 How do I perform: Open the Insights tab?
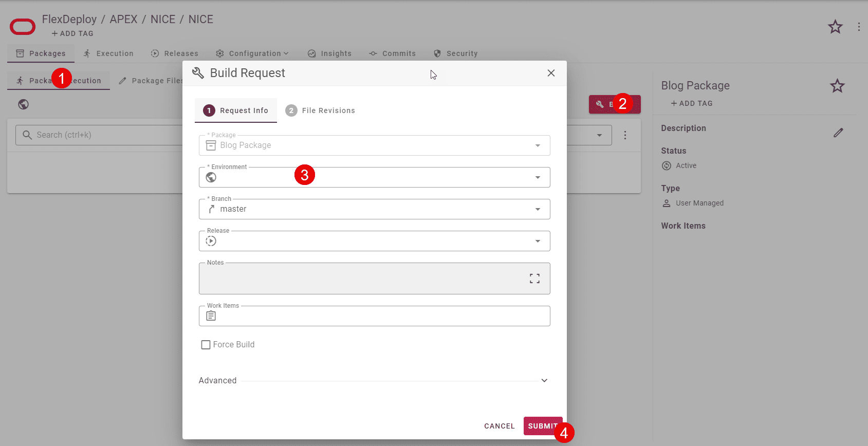pyautogui.click(x=330, y=53)
